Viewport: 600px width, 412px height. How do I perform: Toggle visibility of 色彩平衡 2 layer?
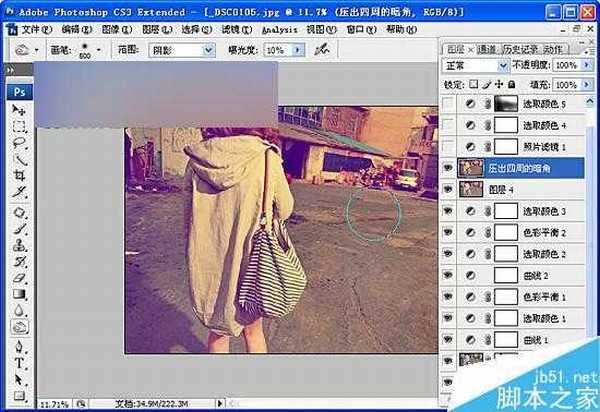coord(448,233)
